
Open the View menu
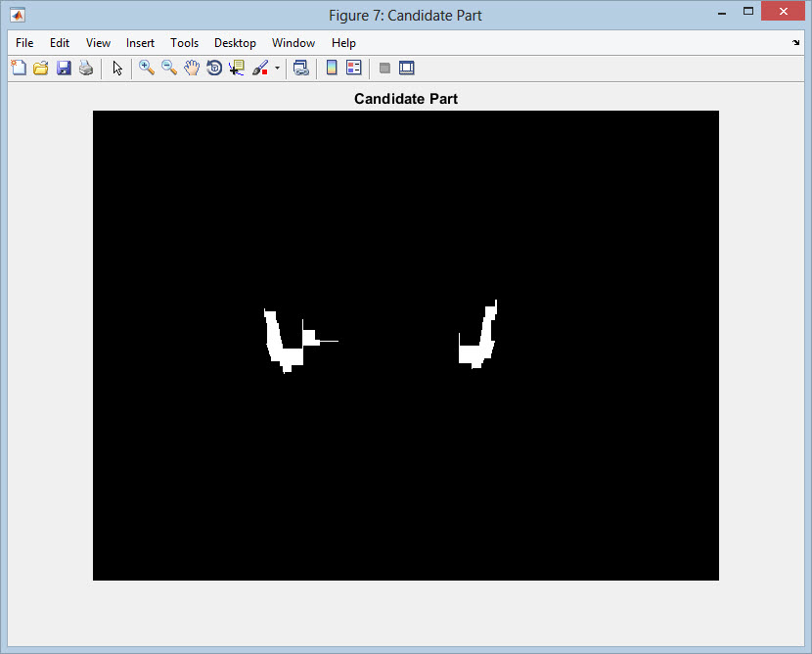click(98, 43)
